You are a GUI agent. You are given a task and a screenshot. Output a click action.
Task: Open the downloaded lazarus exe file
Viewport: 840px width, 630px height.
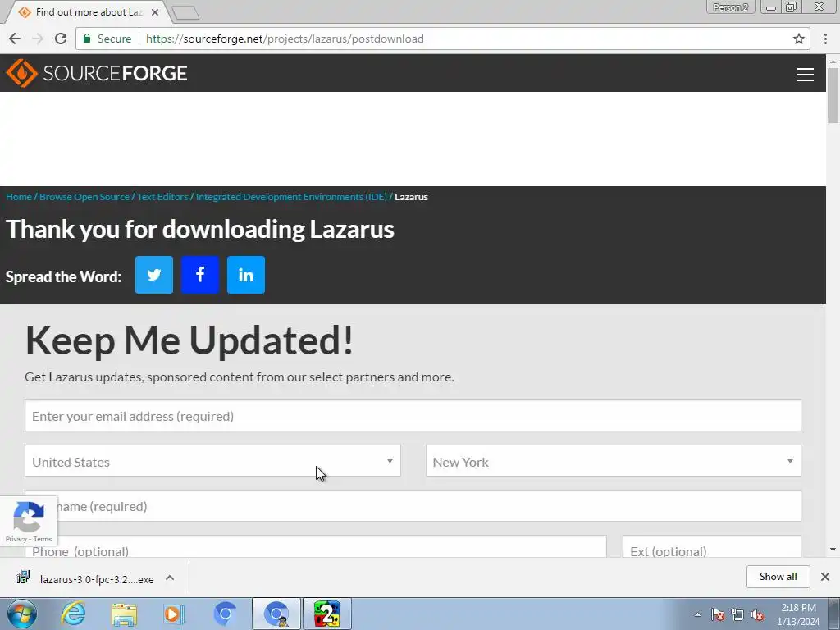85,578
